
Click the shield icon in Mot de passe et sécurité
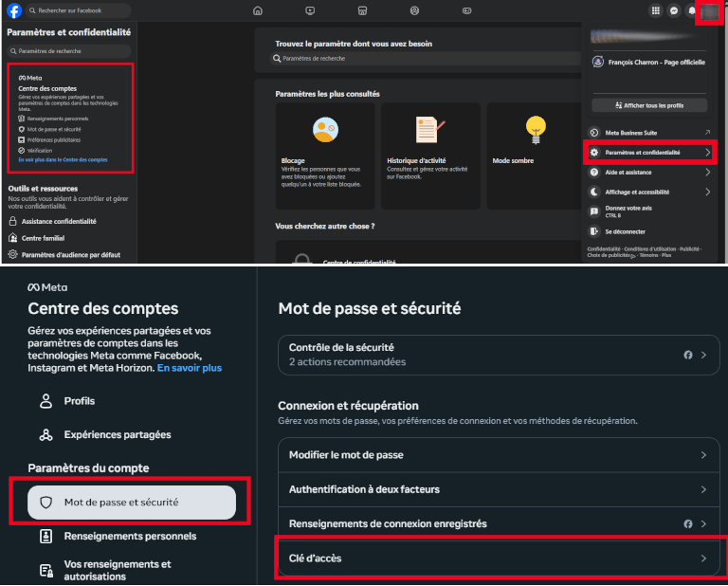click(x=45, y=503)
